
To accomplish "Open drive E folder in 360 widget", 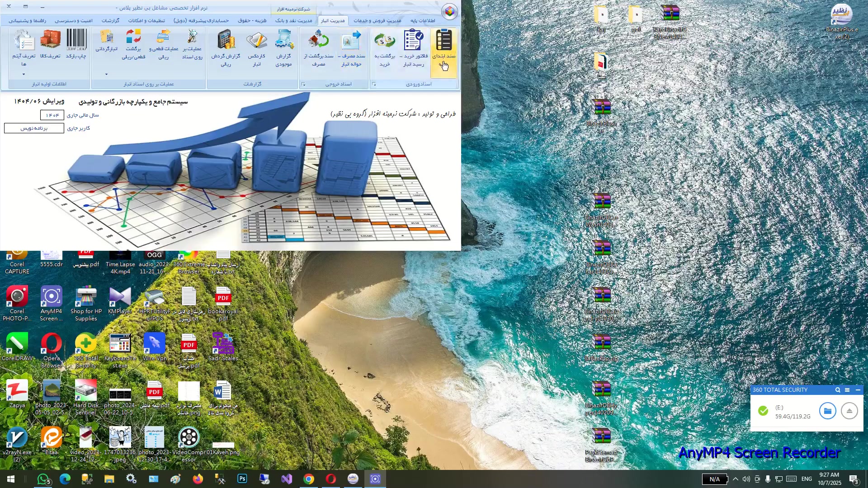I will (827, 411).
